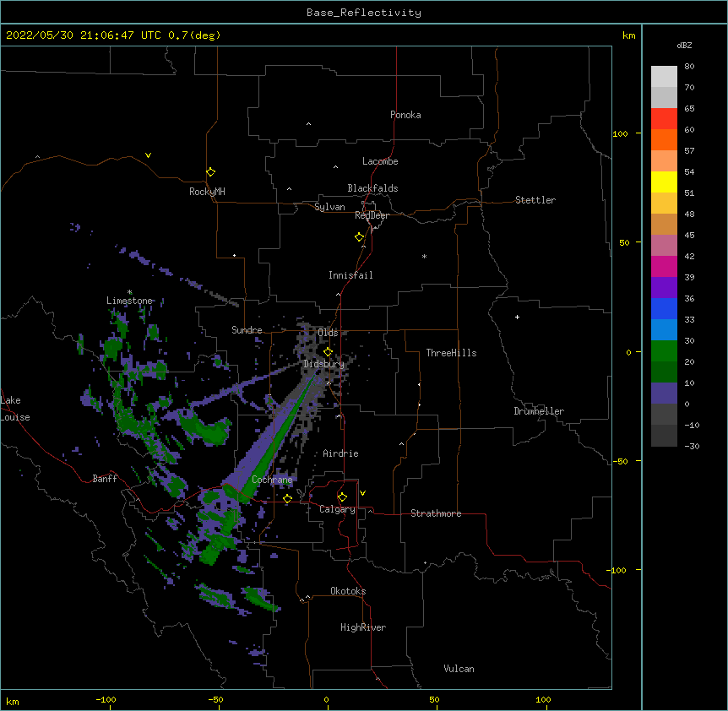Click the Base_Reflectivity title text
The image size is (728, 711).
point(363,13)
